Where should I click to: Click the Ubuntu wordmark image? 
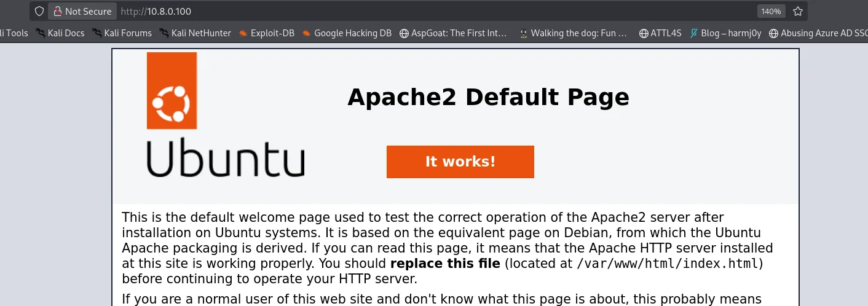point(226,157)
